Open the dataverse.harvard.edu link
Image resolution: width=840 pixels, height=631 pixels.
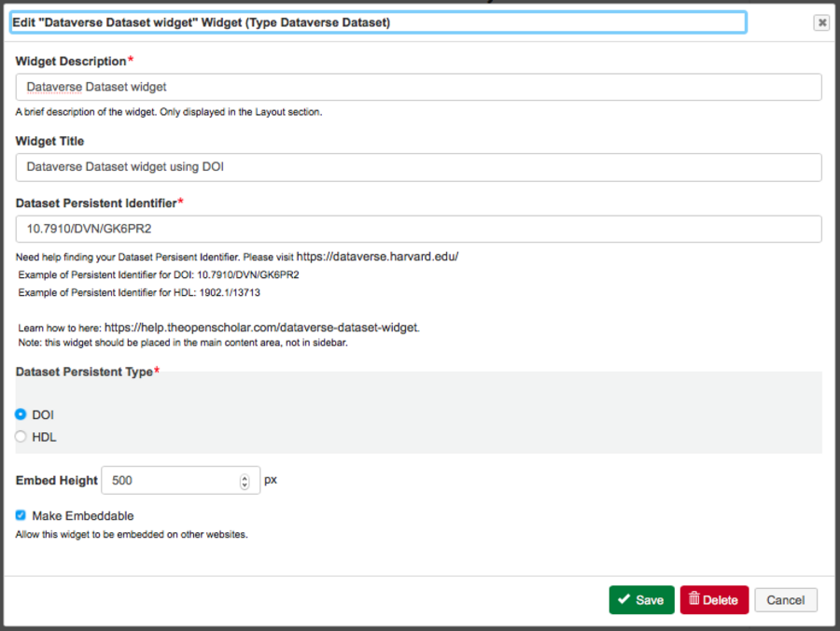click(x=377, y=256)
